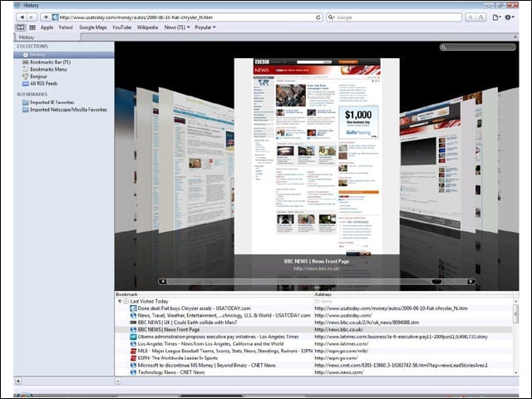Image resolution: width=532 pixels, height=399 pixels.
Task: Open the settings gear menu
Action: tap(510, 17)
